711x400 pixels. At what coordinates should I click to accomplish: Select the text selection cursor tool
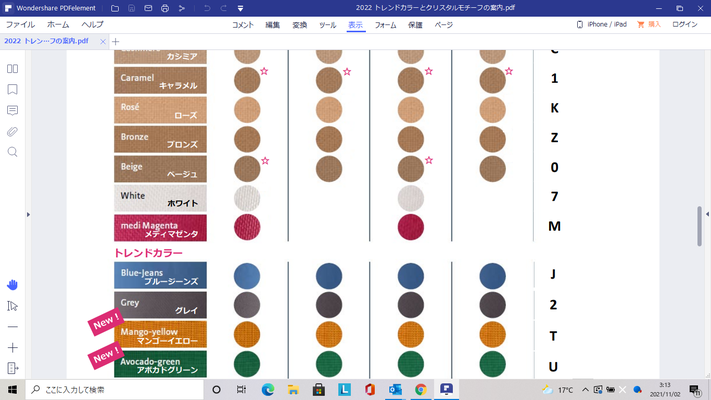(13, 306)
